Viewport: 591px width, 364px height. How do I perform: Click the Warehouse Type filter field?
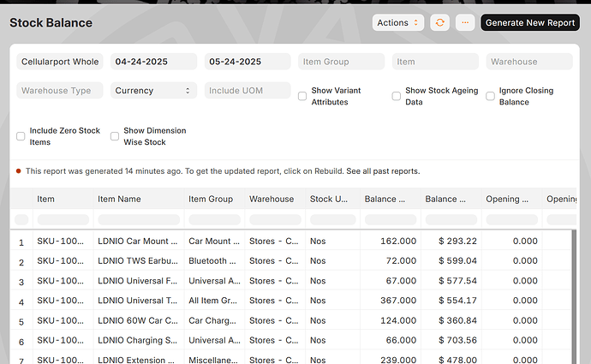tap(60, 91)
